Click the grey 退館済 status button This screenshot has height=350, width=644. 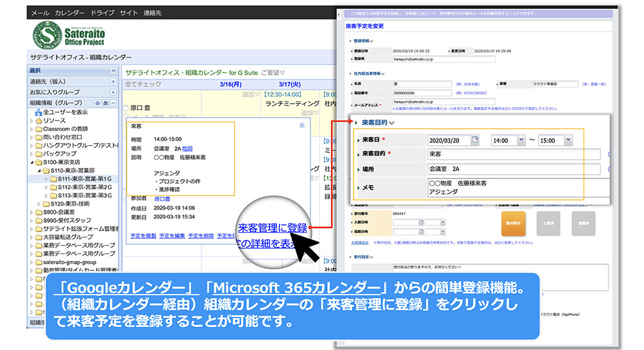pyautogui.click(x=583, y=223)
